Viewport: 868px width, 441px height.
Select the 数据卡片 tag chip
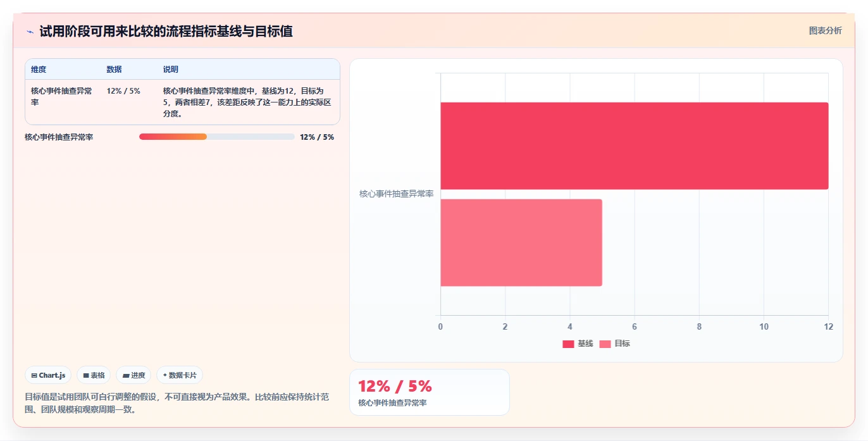(180, 375)
